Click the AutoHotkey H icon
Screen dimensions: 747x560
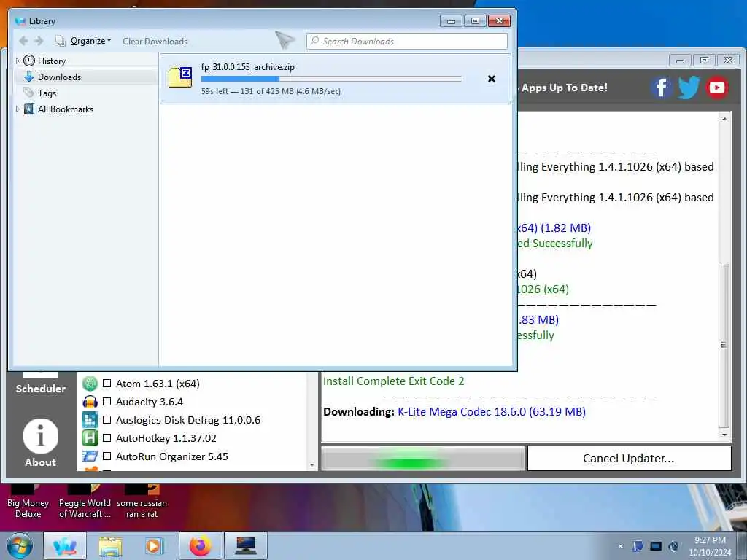click(90, 438)
